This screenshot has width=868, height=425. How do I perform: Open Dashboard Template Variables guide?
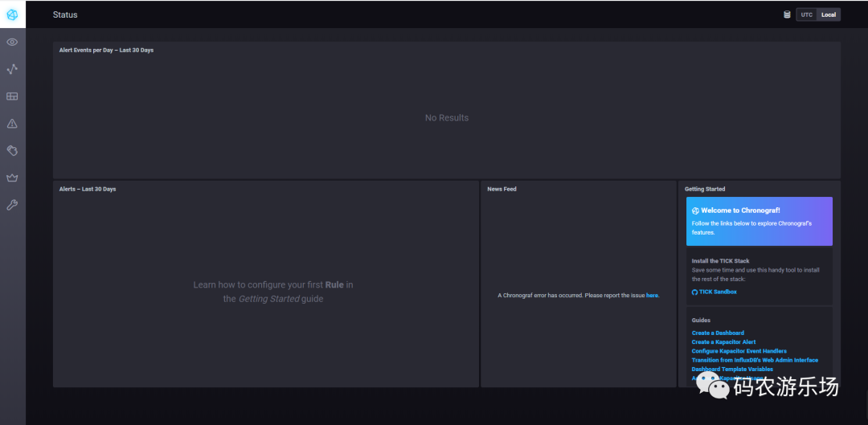tap(732, 369)
